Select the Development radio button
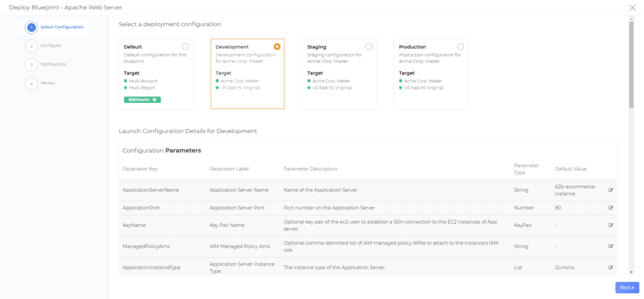 point(277,46)
